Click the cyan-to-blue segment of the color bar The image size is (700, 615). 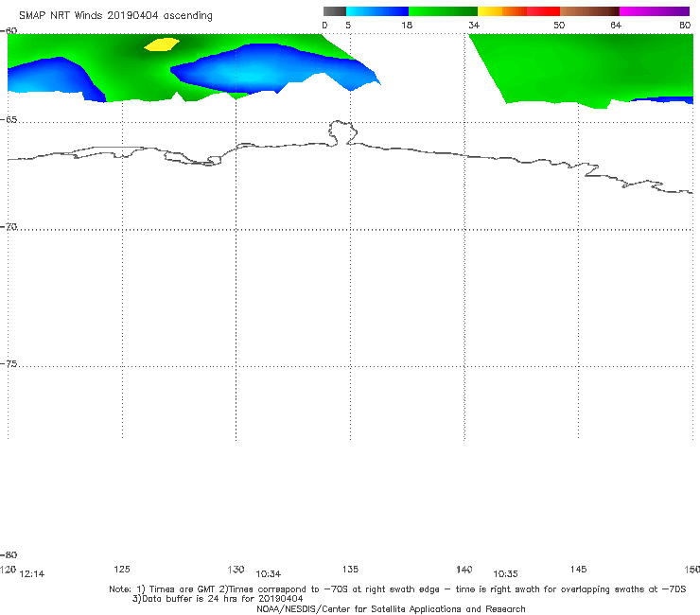[377, 11]
